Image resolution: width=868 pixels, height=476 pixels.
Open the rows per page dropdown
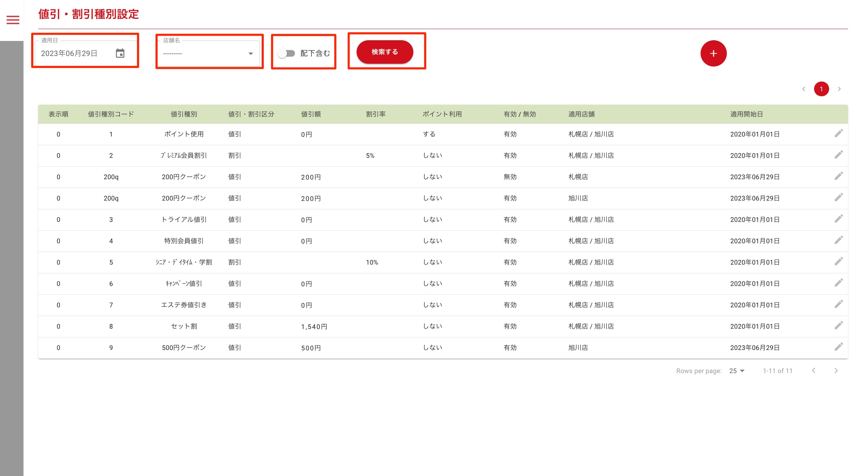pyautogui.click(x=737, y=371)
